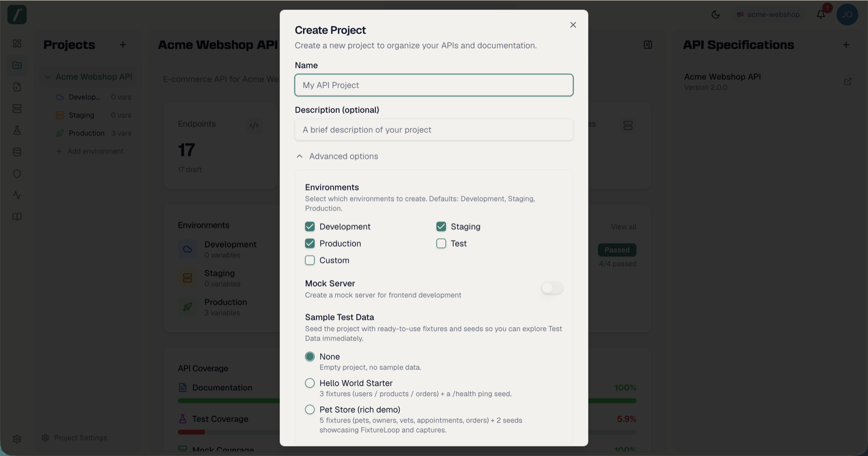The width and height of the screenshot is (868, 456).
Task: Click the Endpoints code icon
Action: (254, 125)
